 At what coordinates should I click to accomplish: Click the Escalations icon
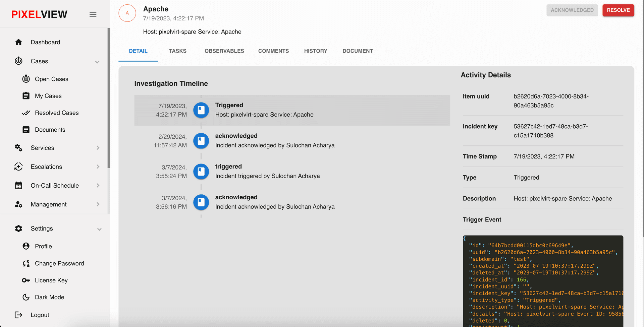[x=18, y=167]
